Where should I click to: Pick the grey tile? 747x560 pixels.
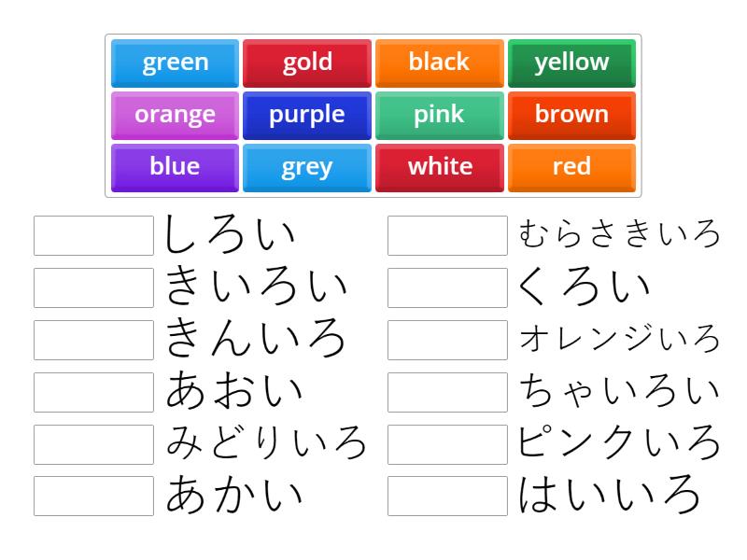(306, 167)
